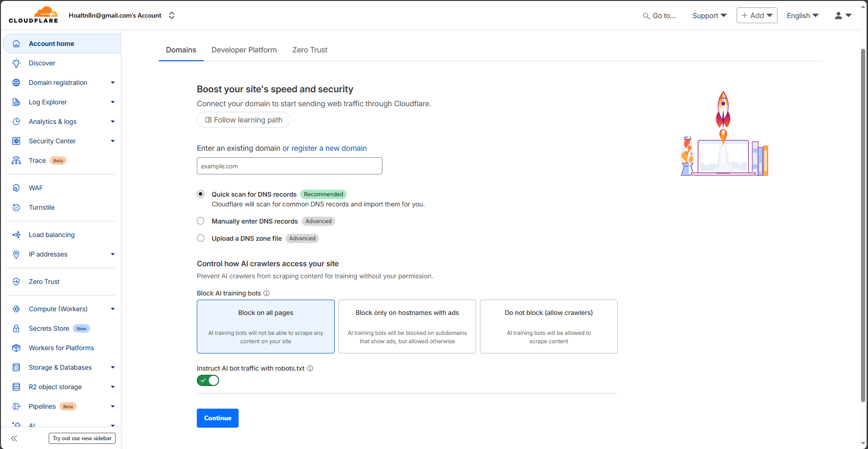Click info icon next to Block AI training bots
Screen dimensions: 868x449
(x=266, y=293)
